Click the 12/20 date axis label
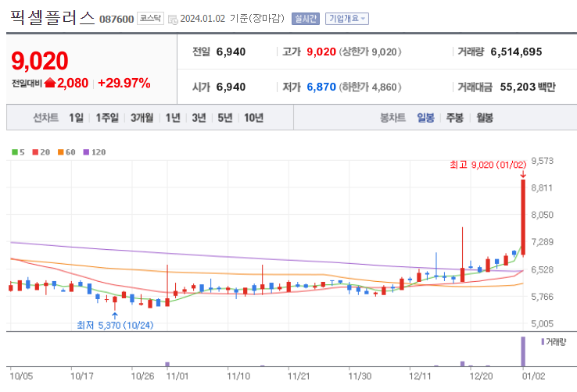This screenshot has width=577, height=392. tap(482, 376)
